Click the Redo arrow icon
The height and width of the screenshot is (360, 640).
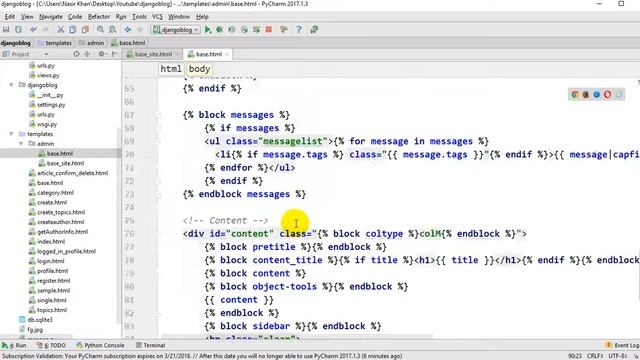coord(45,29)
